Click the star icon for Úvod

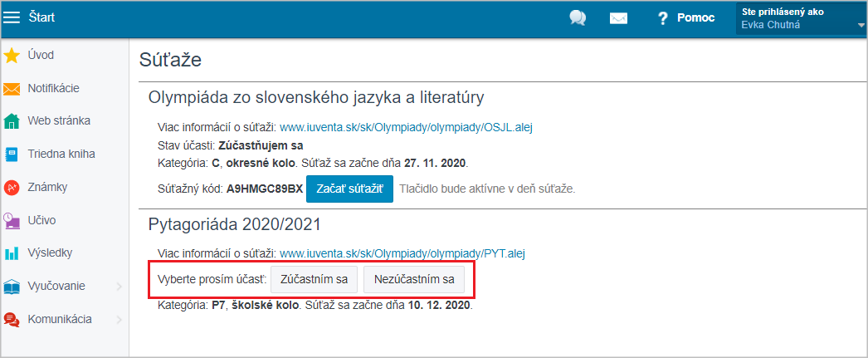(x=12, y=56)
